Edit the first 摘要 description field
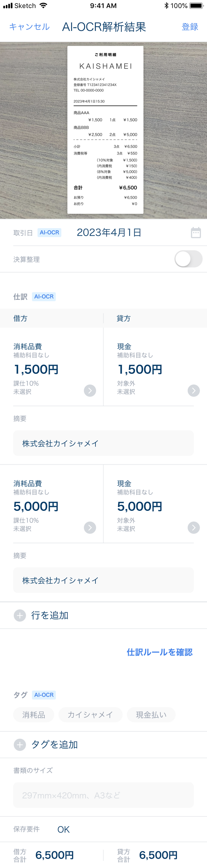 [x=104, y=443]
